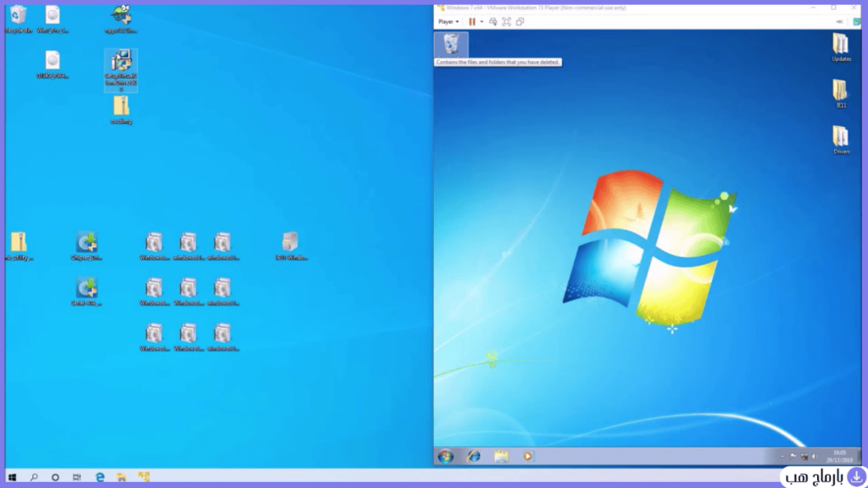Select the installer icon below Chipset driver
Viewport: 868px width, 488px height.
[x=87, y=292]
